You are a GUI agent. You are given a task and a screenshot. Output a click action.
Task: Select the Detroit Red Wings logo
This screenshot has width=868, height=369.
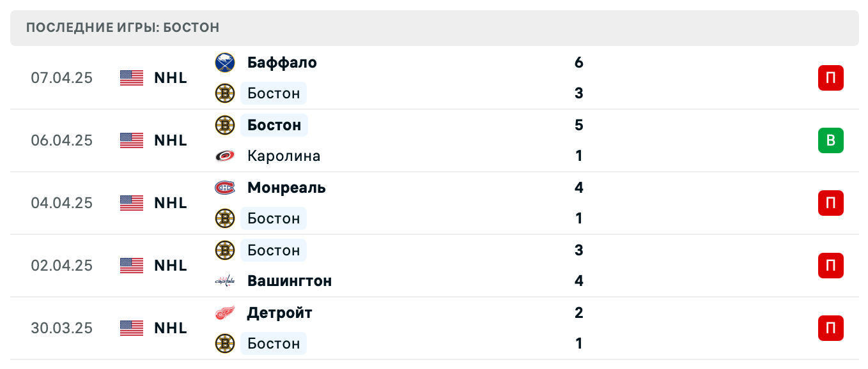[225, 313]
